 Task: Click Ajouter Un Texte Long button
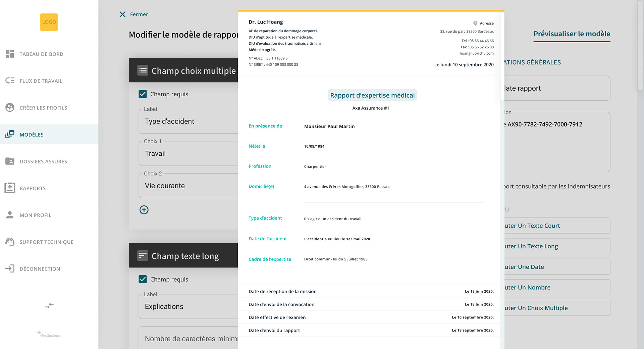point(557,246)
